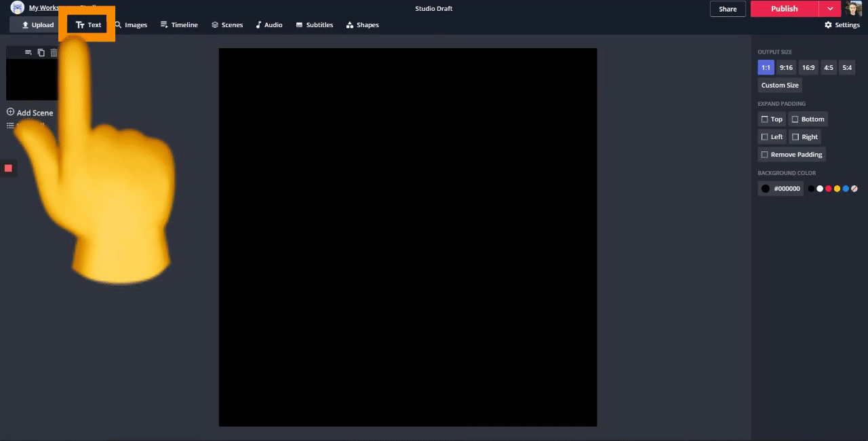This screenshot has height=441, width=868.
Task: Open the Custom Size options
Action: point(779,85)
